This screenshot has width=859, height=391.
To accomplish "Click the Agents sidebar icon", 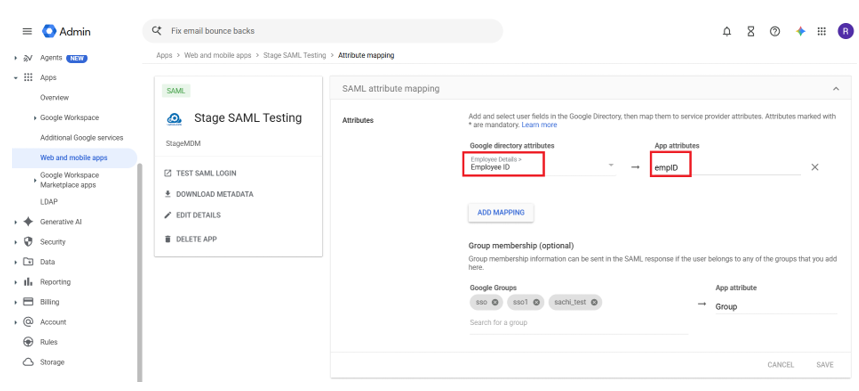I will click(x=28, y=58).
